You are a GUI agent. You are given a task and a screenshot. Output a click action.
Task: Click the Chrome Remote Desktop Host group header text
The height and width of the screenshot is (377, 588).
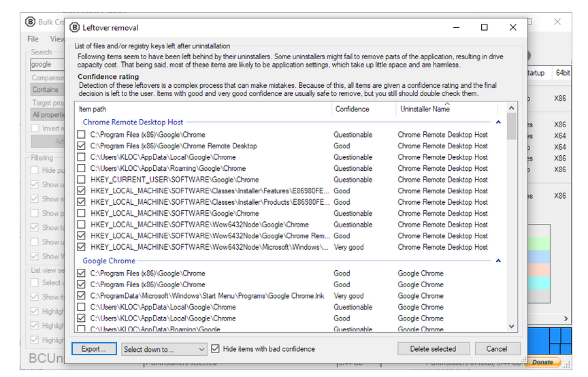pyautogui.click(x=133, y=122)
